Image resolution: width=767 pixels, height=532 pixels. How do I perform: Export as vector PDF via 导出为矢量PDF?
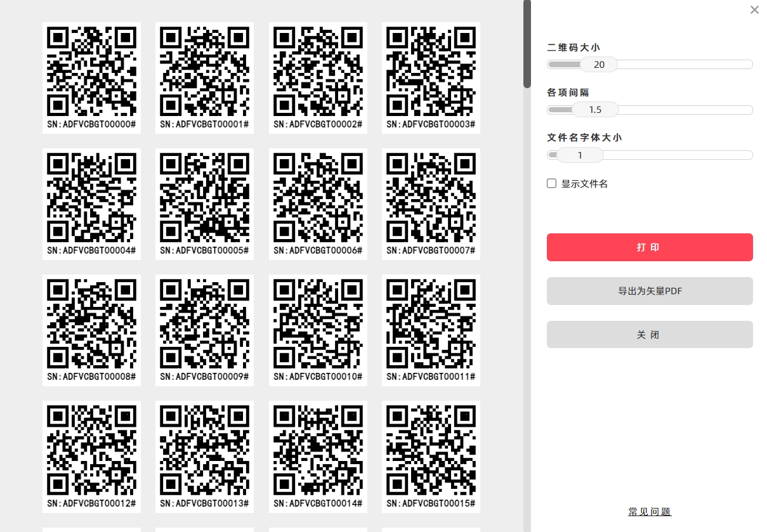[650, 291]
